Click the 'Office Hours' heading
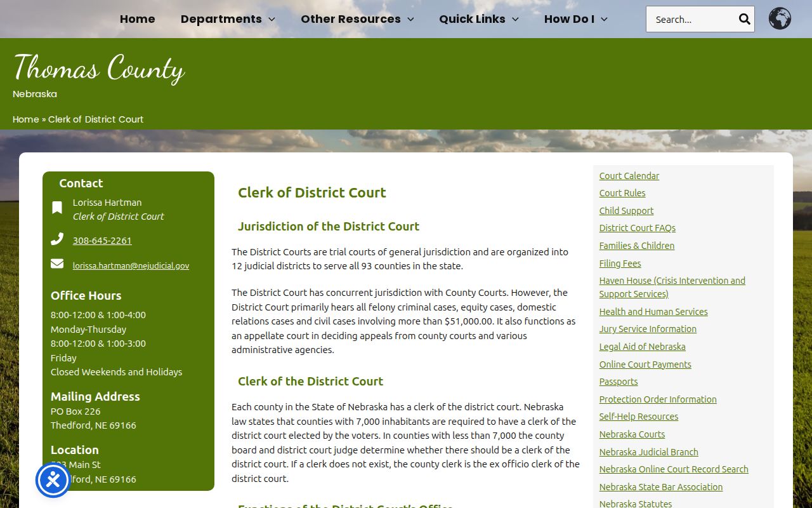Screen dimensions: 812x508 86,295
